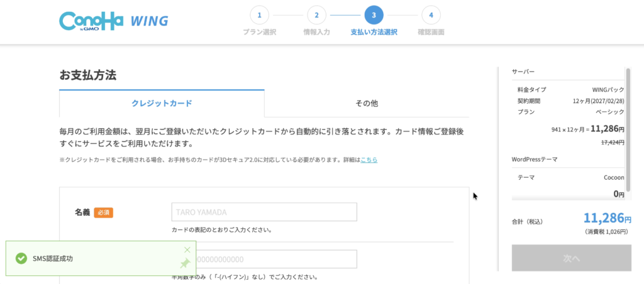Select the クレジットカード tab

162,103
